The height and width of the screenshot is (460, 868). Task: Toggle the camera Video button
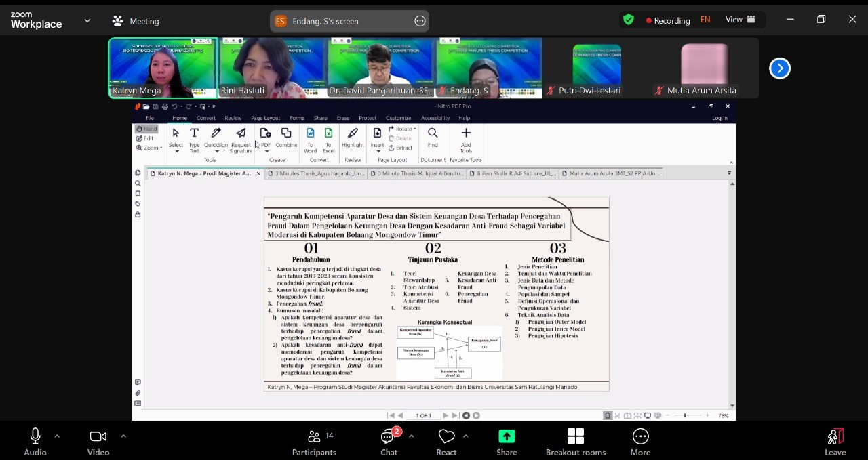click(98, 437)
